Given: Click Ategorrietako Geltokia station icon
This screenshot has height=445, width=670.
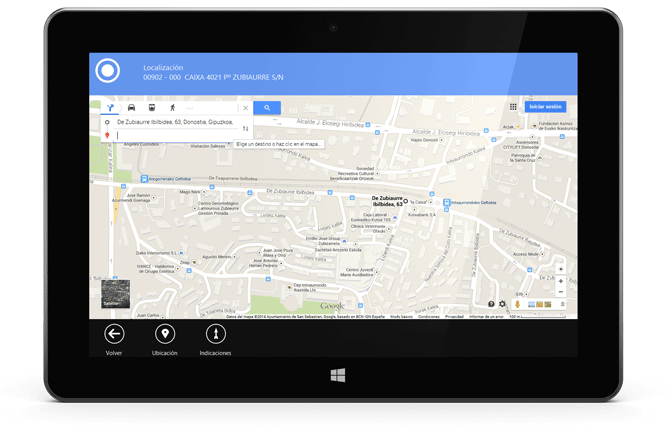Looking at the screenshot, I should tap(144, 179).
